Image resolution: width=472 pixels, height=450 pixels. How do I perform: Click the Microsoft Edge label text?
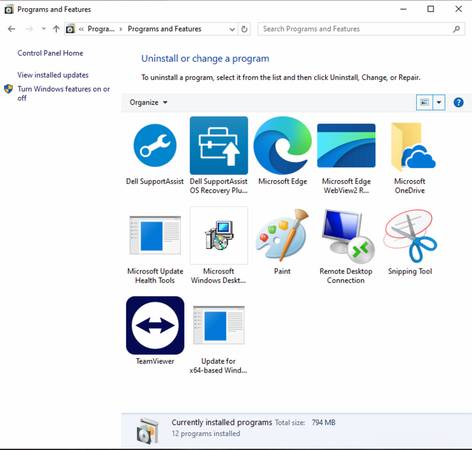tap(283, 181)
